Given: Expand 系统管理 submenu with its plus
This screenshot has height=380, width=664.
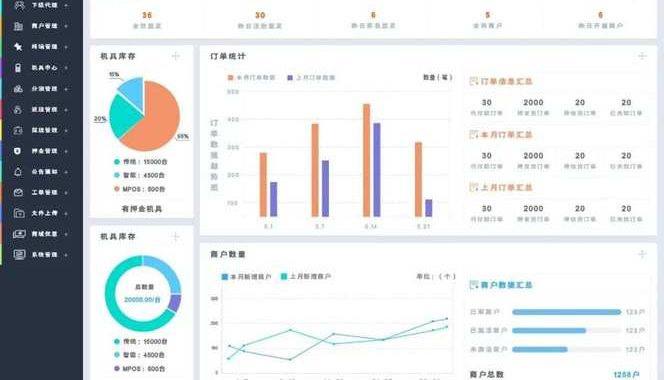Looking at the screenshot, I should click(66, 255).
